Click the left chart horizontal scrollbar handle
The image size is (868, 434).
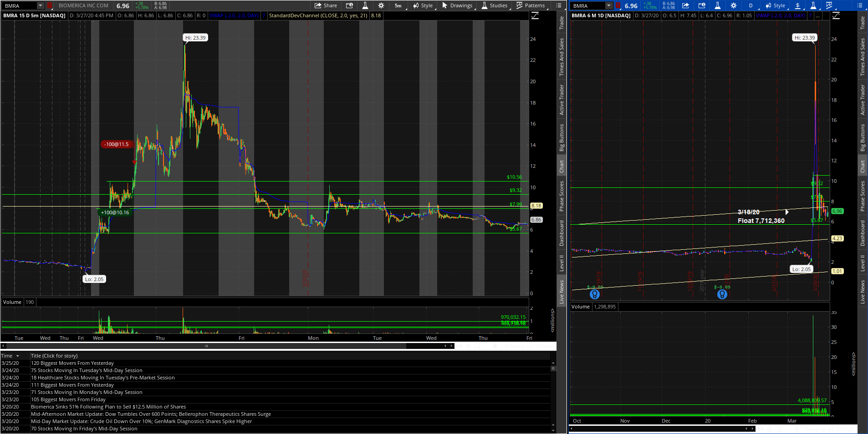tap(206, 346)
